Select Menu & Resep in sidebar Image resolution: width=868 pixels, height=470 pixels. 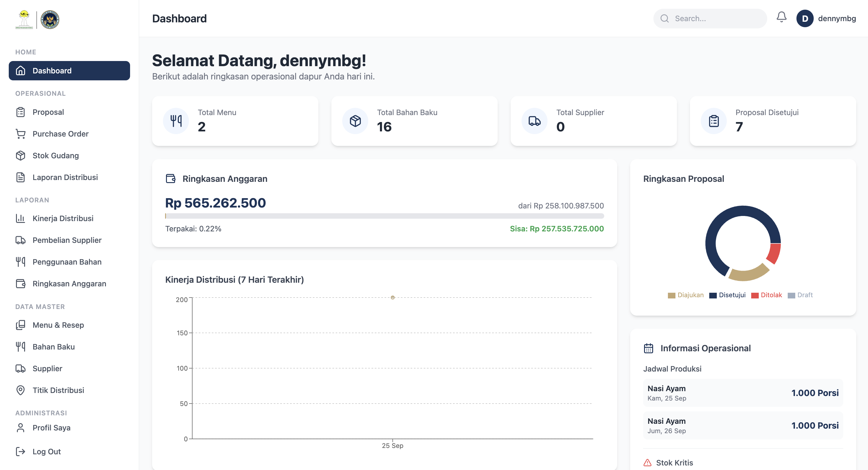(x=58, y=325)
